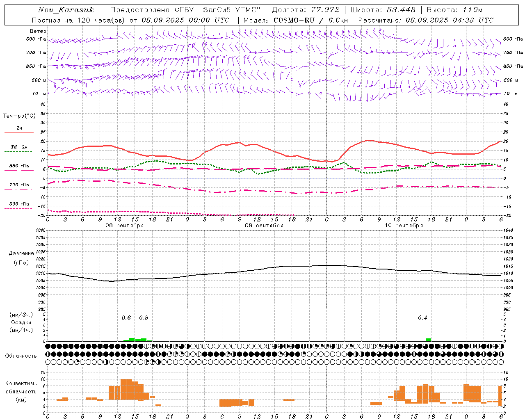
Task: Click the "(км)" convective cloud unit label
Action: click(x=21, y=399)
